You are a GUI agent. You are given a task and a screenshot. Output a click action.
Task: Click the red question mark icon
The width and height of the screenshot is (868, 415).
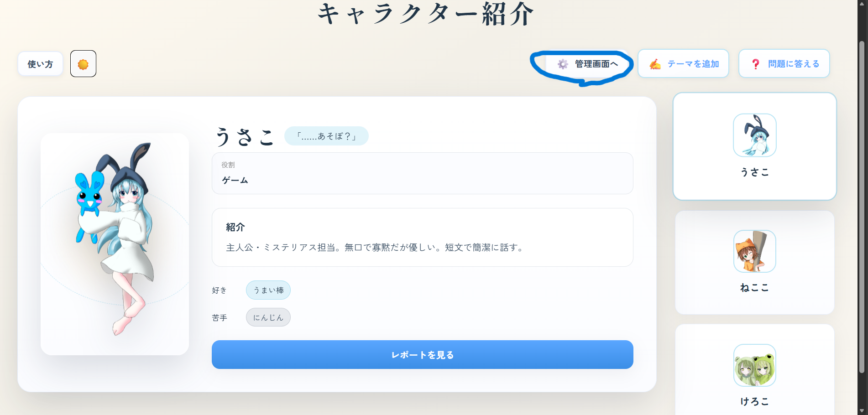[755, 64]
